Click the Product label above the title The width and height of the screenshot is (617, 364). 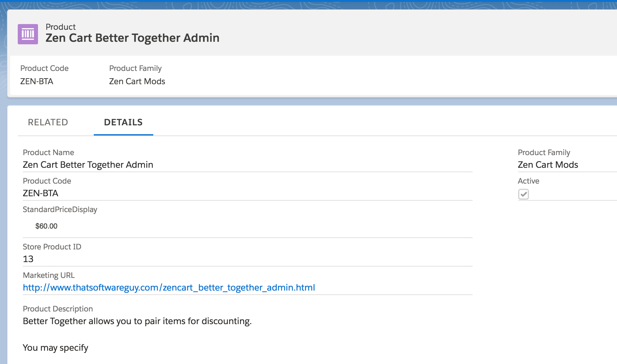(x=60, y=27)
